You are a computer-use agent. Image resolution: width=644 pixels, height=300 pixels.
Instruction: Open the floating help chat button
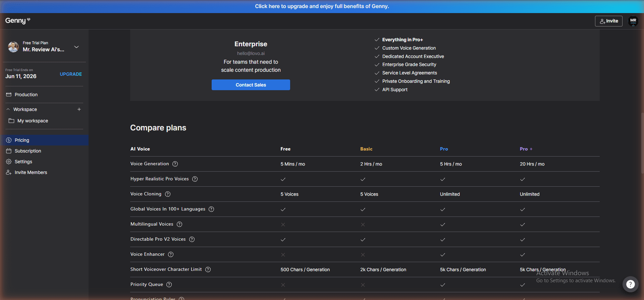click(x=631, y=284)
